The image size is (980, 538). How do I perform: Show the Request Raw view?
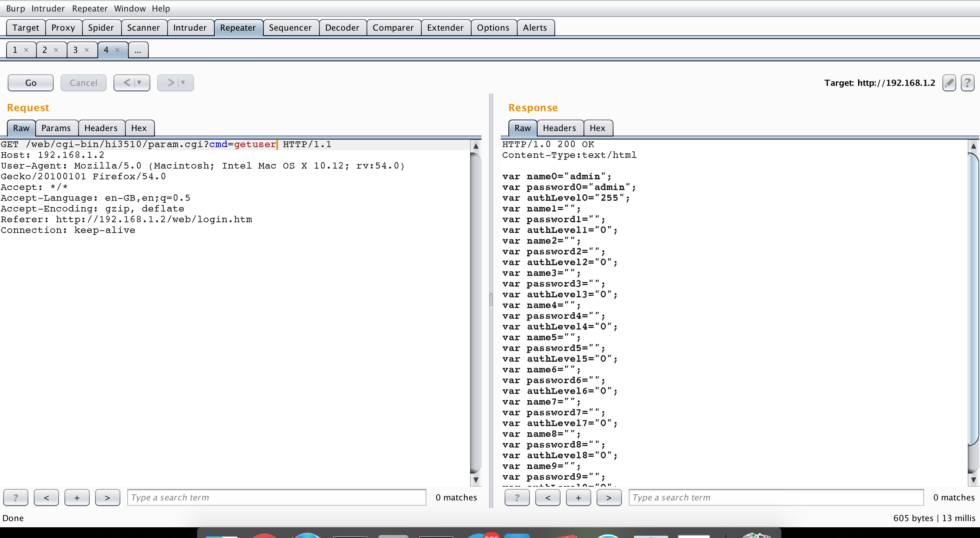point(21,128)
